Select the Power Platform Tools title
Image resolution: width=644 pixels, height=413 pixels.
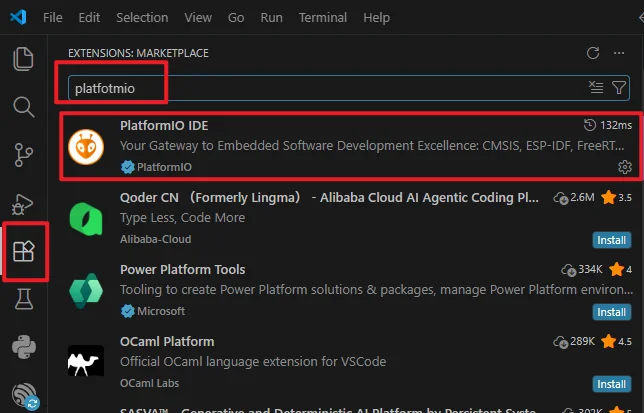click(182, 270)
